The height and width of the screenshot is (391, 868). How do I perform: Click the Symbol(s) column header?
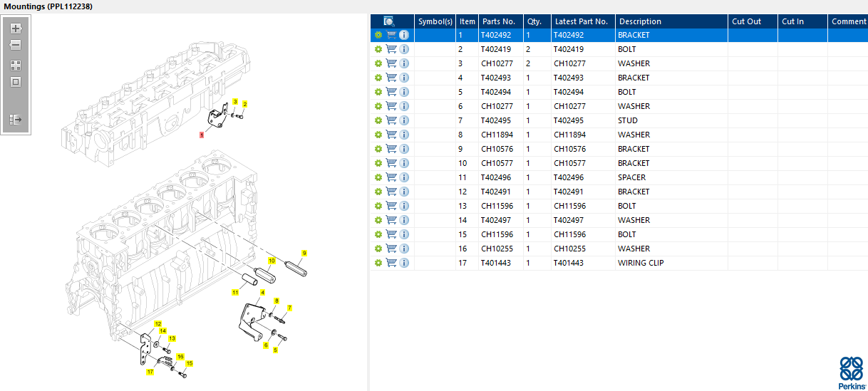[435, 21]
